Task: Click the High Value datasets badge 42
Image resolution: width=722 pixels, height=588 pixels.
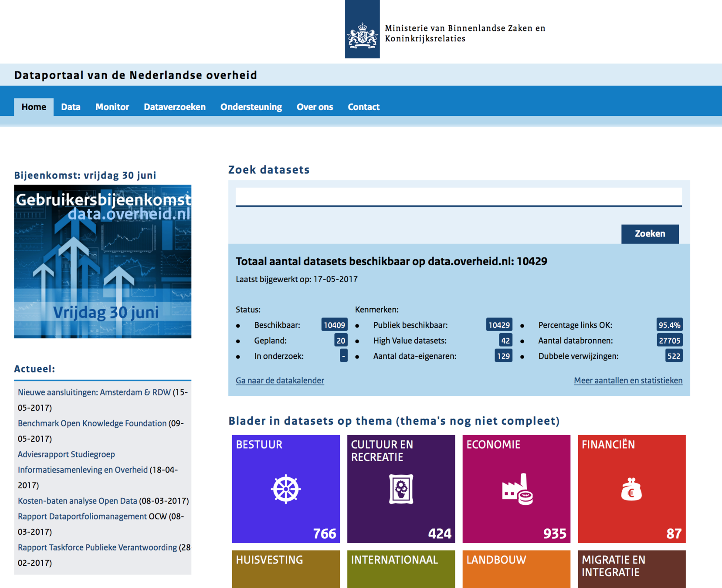Action: click(505, 341)
